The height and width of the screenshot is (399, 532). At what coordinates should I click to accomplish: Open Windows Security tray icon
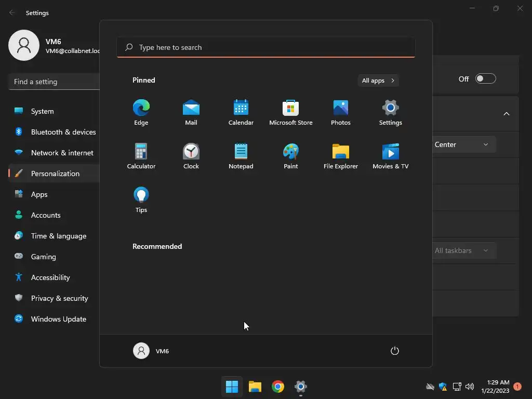[x=443, y=387]
